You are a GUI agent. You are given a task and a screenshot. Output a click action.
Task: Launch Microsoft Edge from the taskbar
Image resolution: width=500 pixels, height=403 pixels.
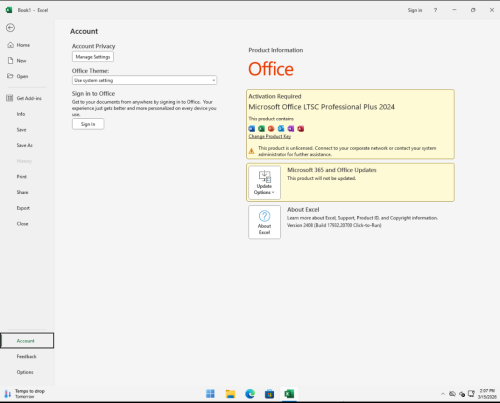point(250,394)
